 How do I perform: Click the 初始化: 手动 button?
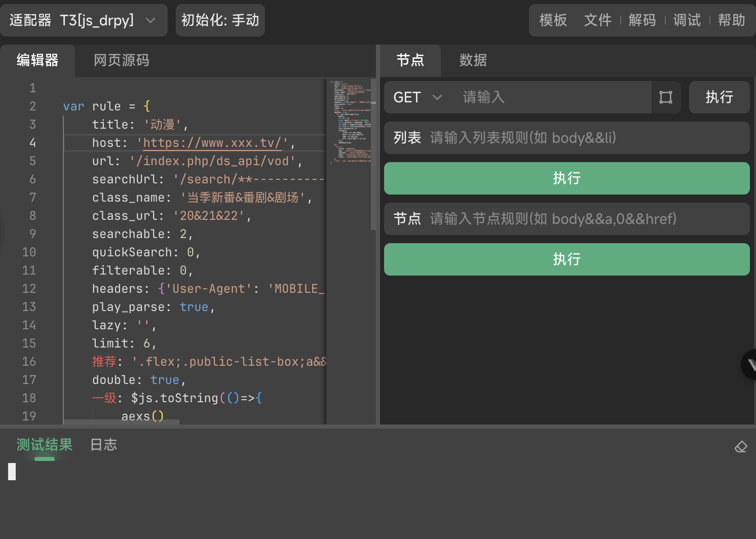tap(220, 20)
